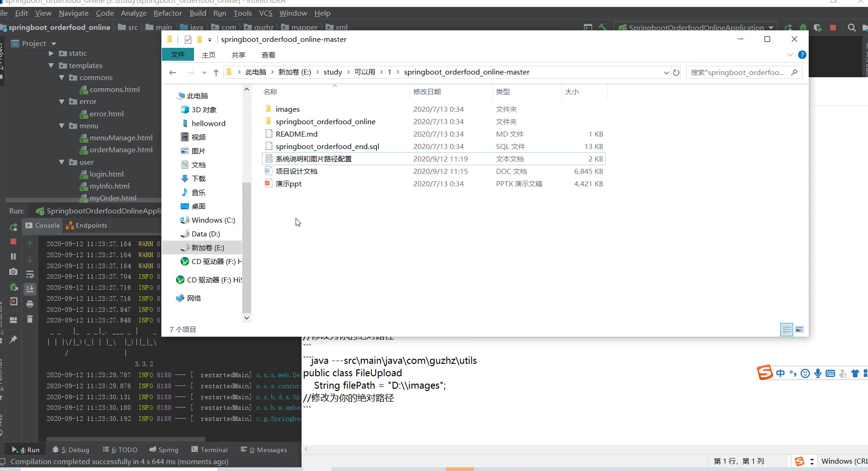Switch to large icons view in Explorer
This screenshot has height=471, width=868.
[x=799, y=329]
